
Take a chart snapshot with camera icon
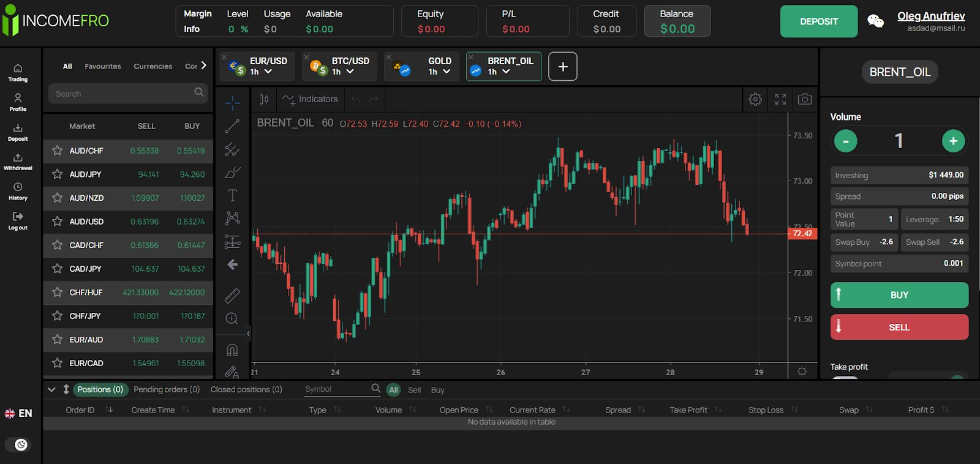(x=805, y=99)
